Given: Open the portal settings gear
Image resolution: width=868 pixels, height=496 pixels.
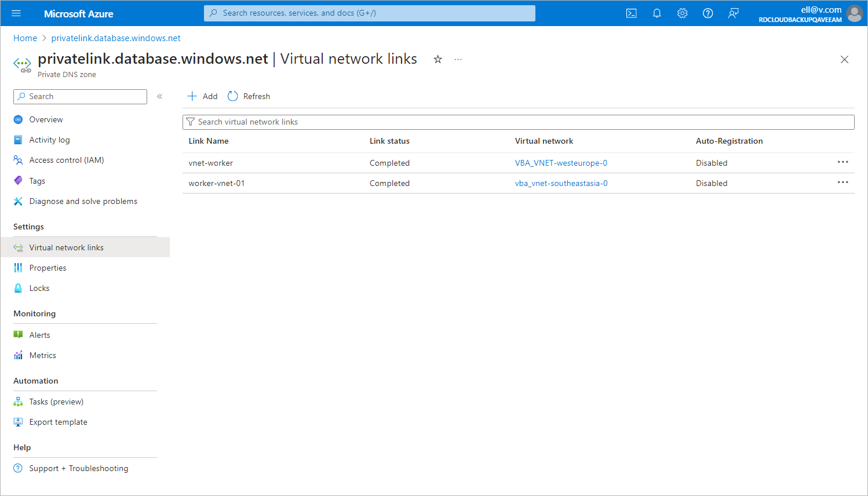Looking at the screenshot, I should pos(683,13).
